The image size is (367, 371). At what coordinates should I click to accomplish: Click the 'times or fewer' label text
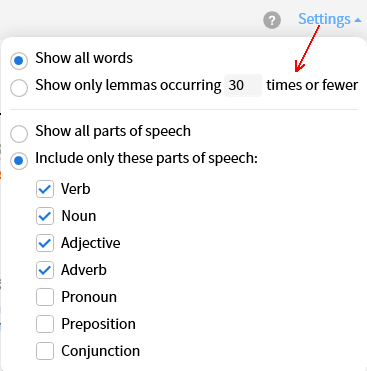(312, 85)
